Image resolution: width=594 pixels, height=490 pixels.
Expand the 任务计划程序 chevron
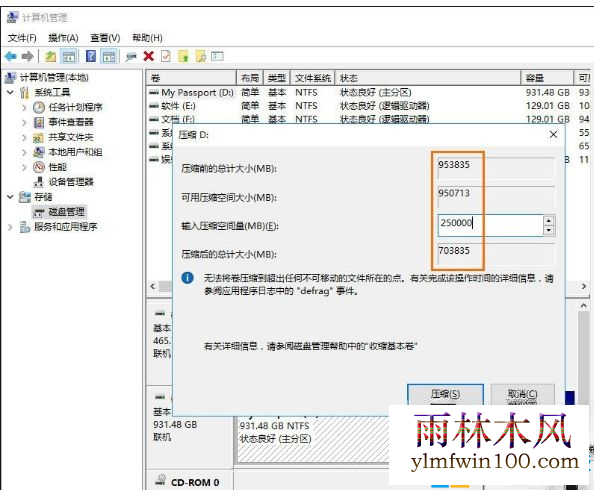coord(24,108)
